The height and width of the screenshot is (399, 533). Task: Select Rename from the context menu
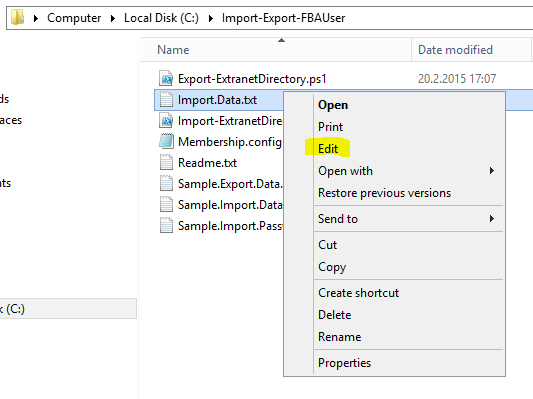(x=340, y=337)
